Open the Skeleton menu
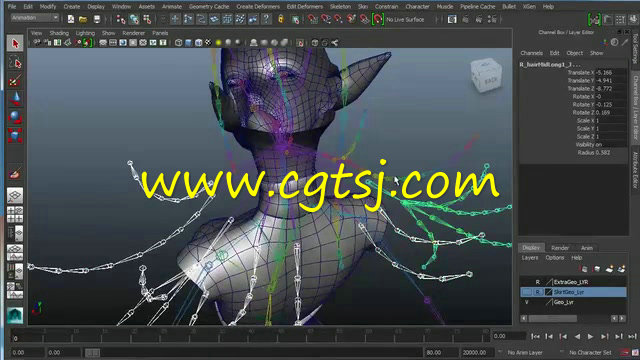 pos(340,7)
